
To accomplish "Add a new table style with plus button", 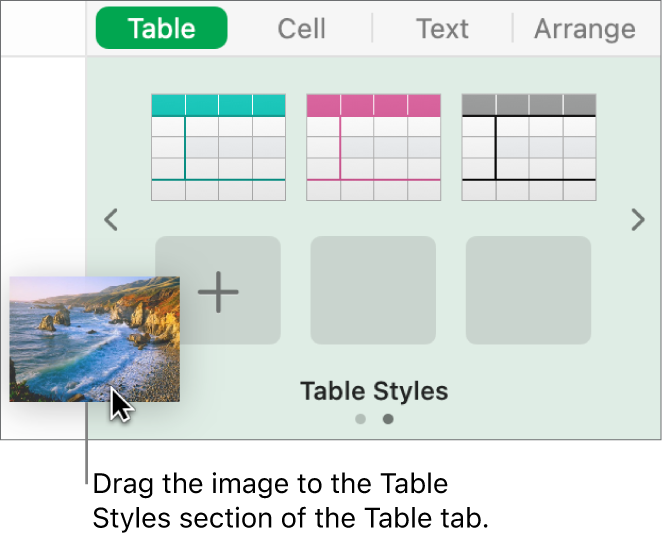I will (x=220, y=290).
